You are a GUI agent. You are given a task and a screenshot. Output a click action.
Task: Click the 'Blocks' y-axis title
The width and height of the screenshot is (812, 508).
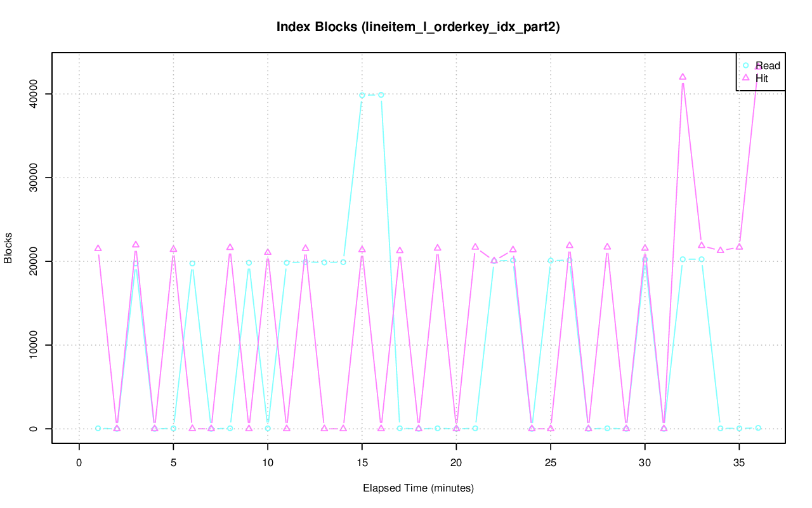(x=8, y=250)
